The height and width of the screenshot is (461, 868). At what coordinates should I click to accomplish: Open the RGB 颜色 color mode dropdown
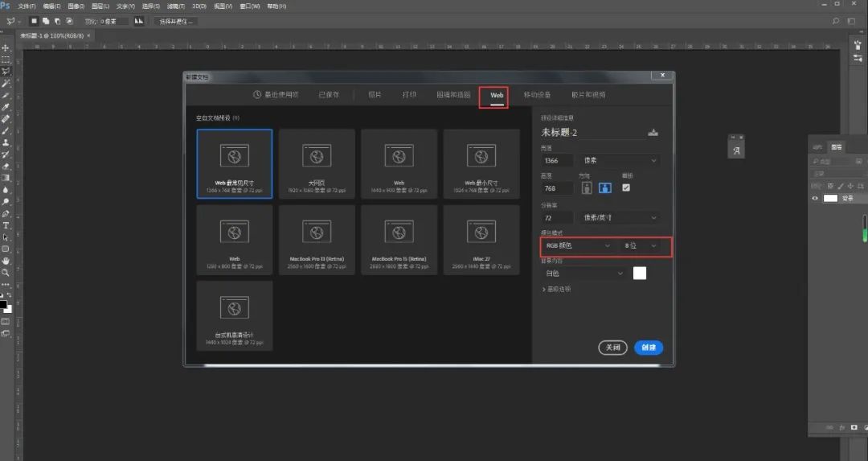(575, 245)
